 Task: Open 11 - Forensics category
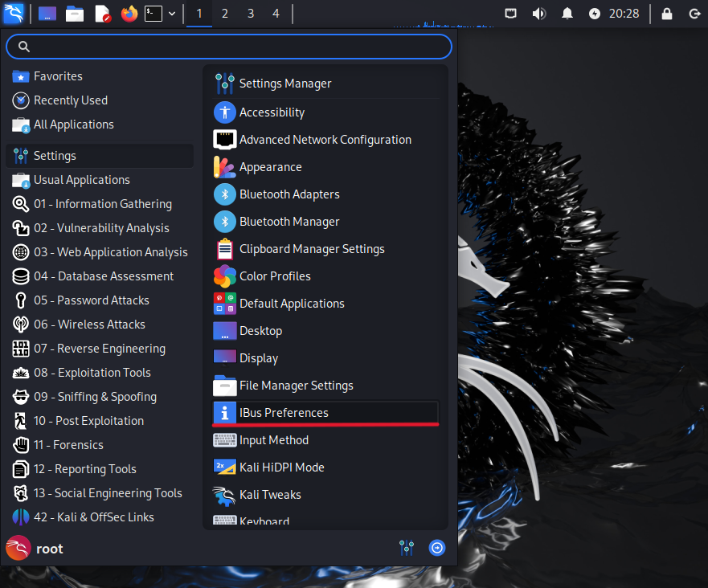(x=100, y=445)
